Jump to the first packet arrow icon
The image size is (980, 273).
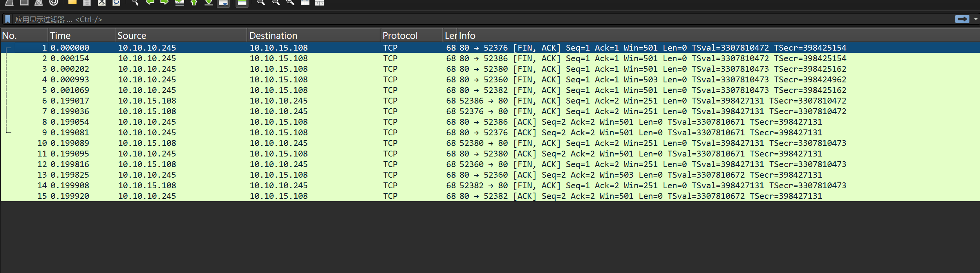(x=194, y=2)
